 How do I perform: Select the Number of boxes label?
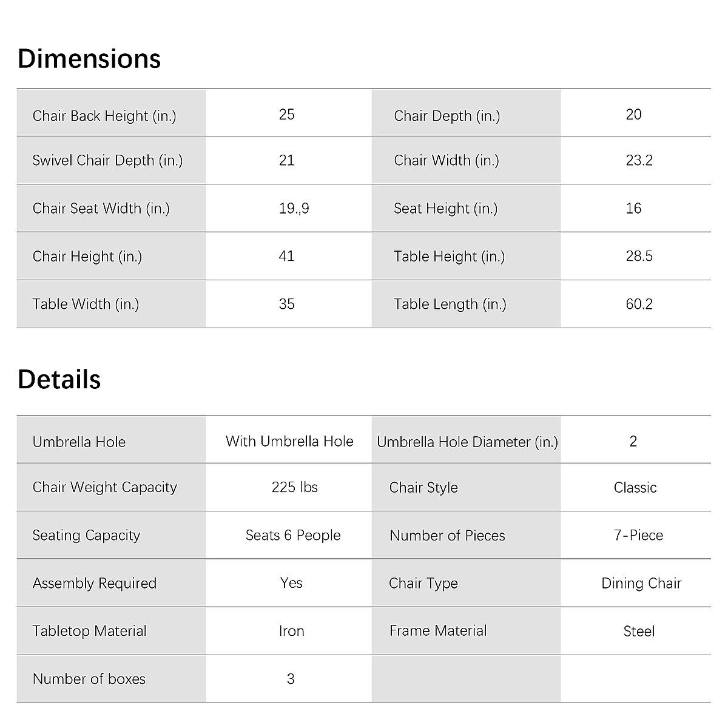[89, 679]
